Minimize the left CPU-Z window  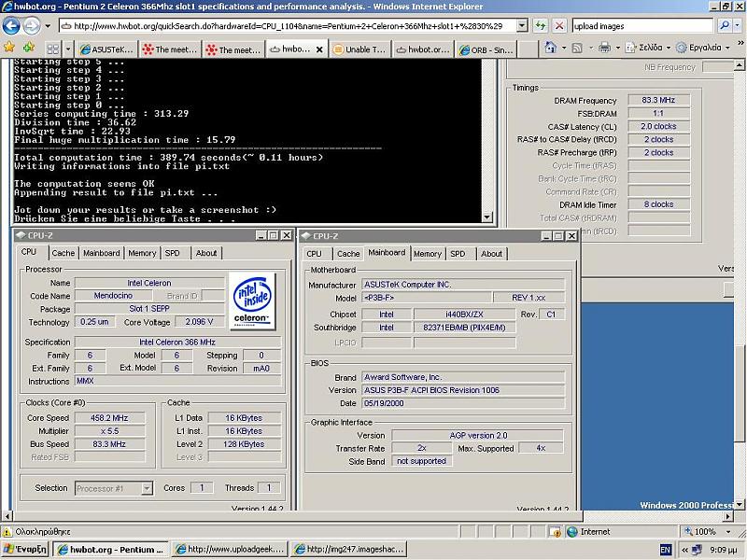[x=261, y=235]
